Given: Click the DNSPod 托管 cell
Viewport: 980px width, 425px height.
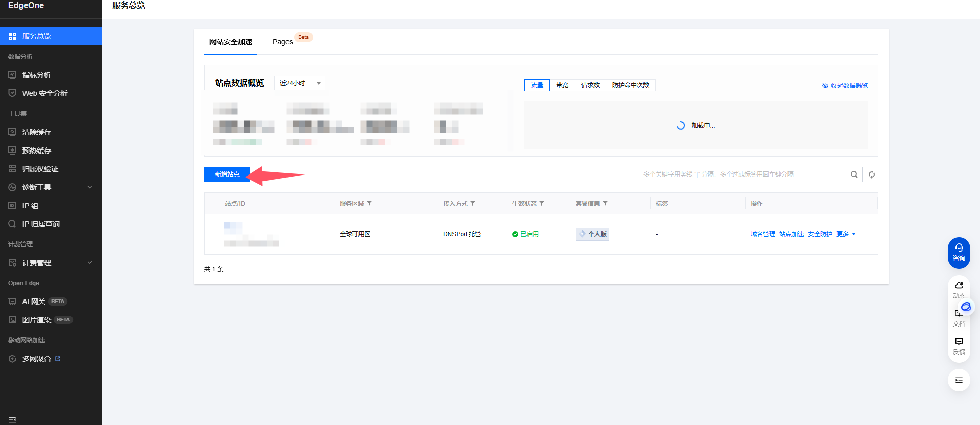Looking at the screenshot, I should click(x=462, y=234).
